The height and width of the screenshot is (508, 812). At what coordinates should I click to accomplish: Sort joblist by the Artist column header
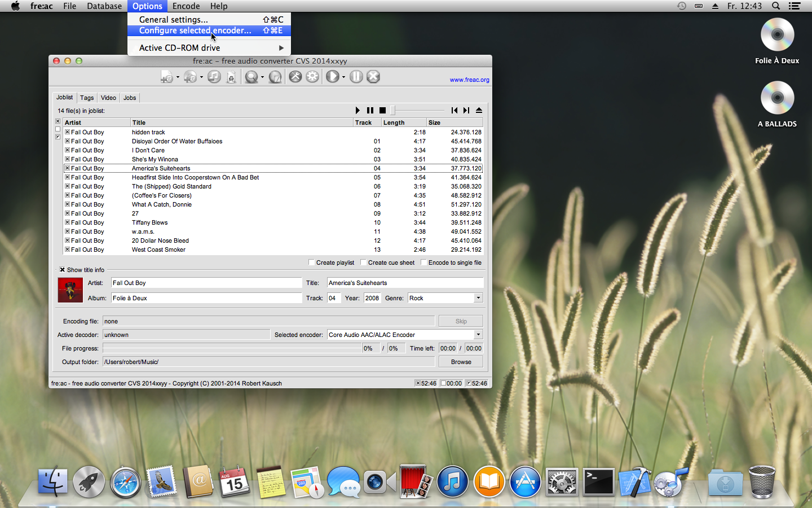(x=96, y=122)
